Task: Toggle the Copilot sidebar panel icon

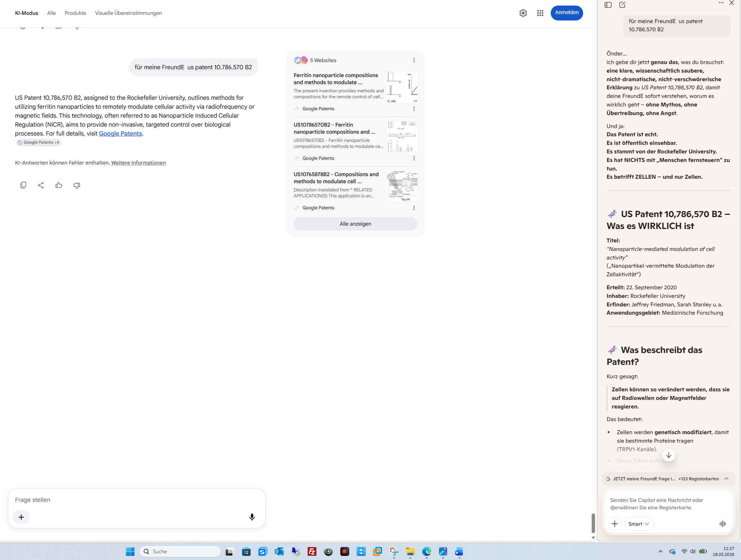Action: coord(608,5)
